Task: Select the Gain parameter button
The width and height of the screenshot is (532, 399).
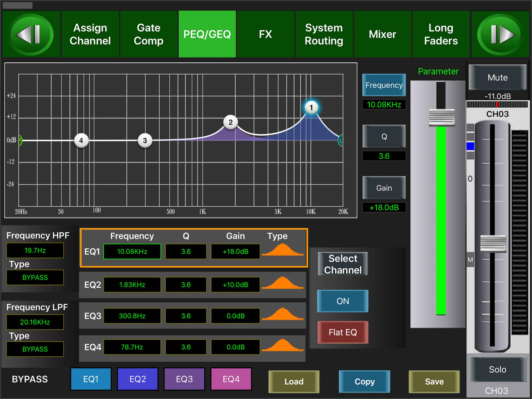Action: tap(384, 188)
